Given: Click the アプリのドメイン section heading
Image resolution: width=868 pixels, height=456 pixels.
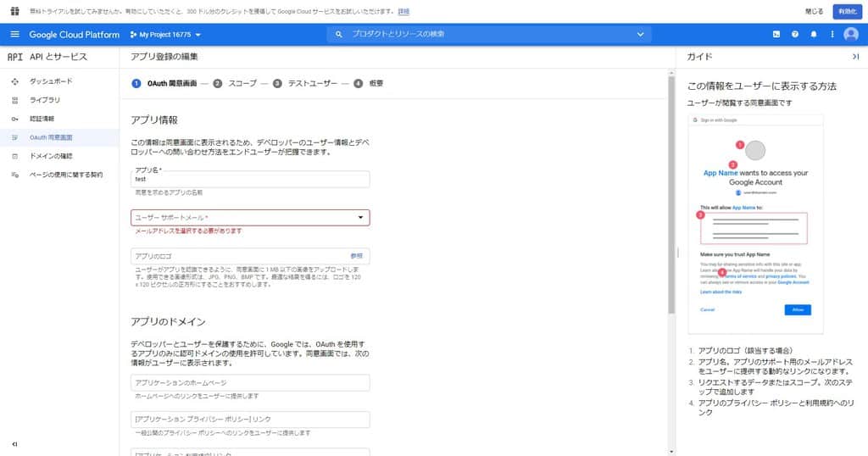Looking at the screenshot, I should point(169,322).
